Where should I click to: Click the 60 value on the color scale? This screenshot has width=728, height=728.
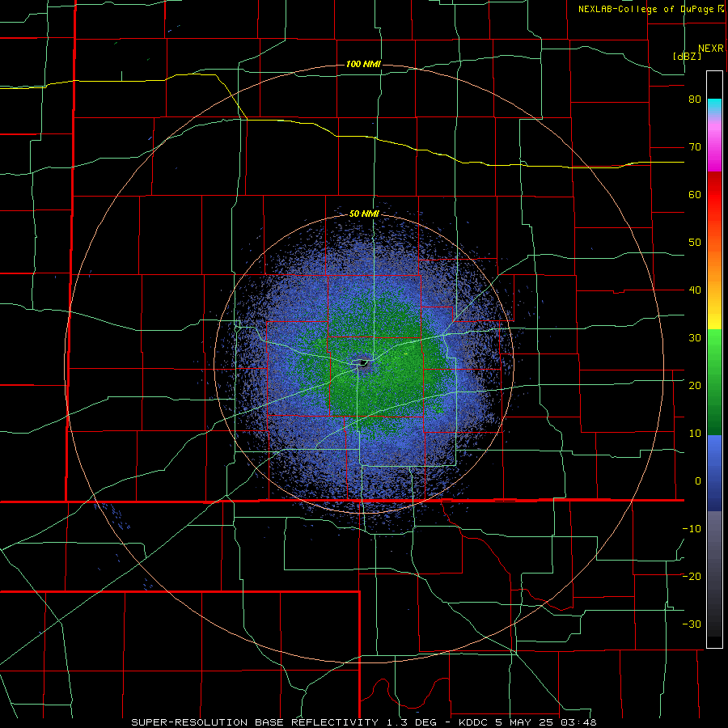click(695, 194)
